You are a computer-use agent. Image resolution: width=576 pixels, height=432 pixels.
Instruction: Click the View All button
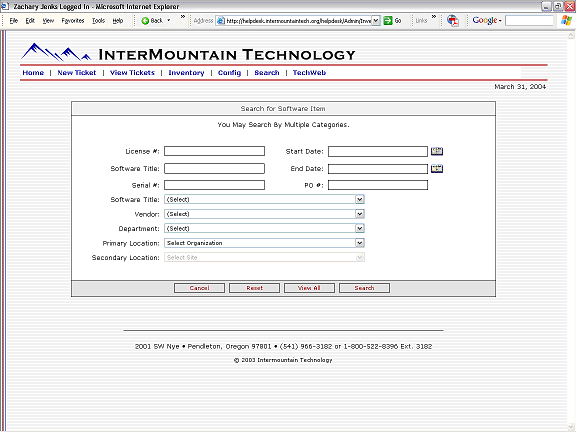[309, 288]
